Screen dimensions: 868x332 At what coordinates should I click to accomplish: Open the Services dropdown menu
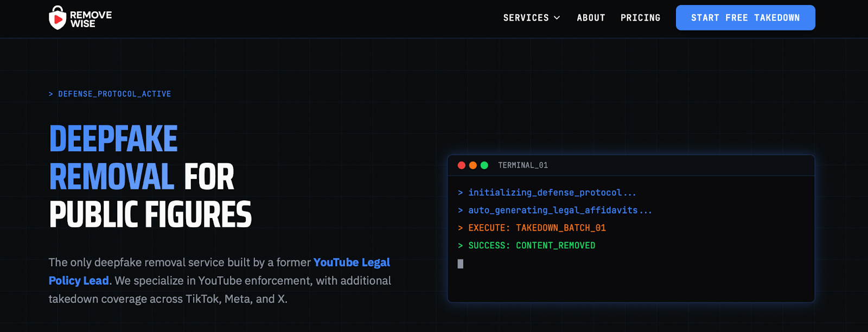532,18
